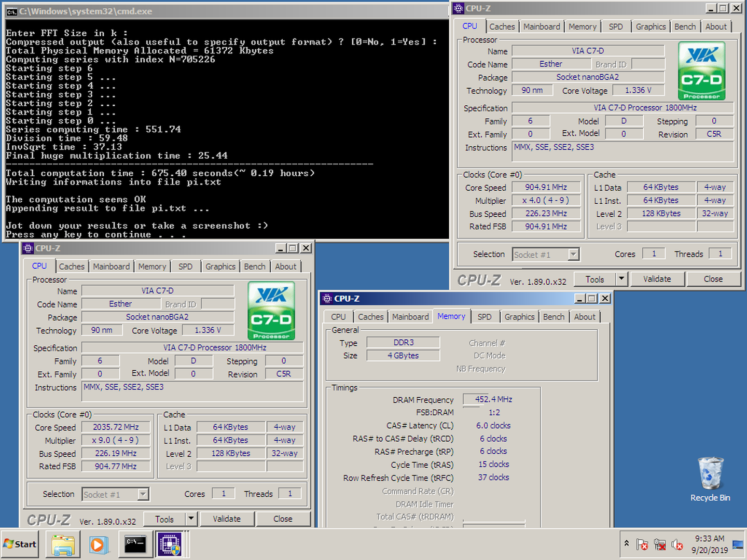Open the Recycle Bin desktop icon
Viewport: 747px width, 560px height.
click(710, 479)
